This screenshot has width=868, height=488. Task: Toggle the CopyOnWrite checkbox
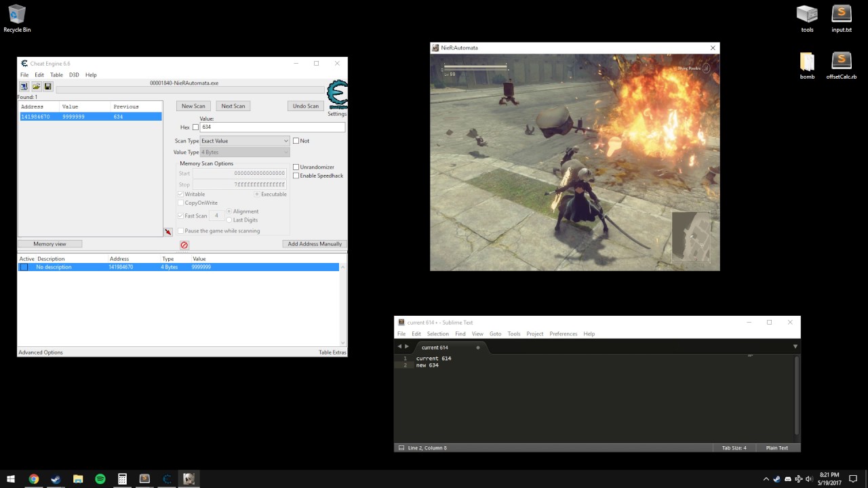(180, 203)
